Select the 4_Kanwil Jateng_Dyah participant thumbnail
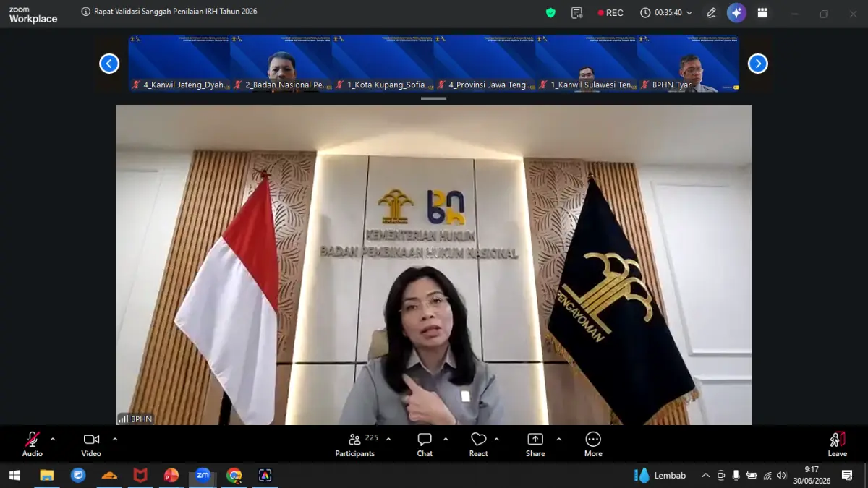 pyautogui.click(x=179, y=64)
